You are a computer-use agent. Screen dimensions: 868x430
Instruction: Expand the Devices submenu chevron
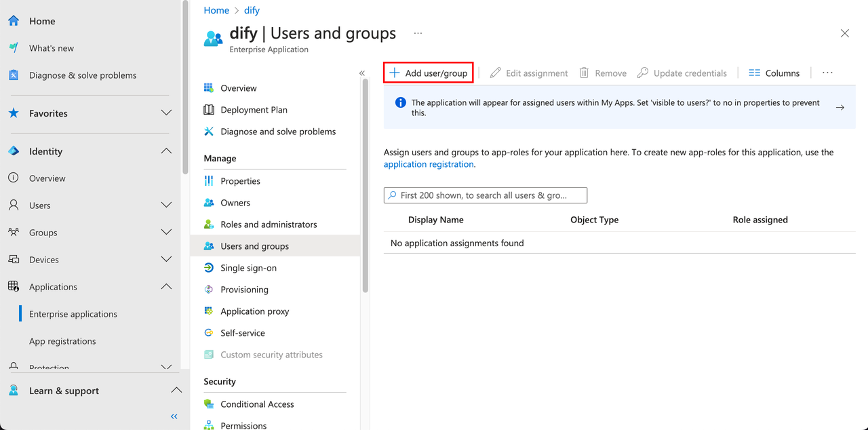166,260
